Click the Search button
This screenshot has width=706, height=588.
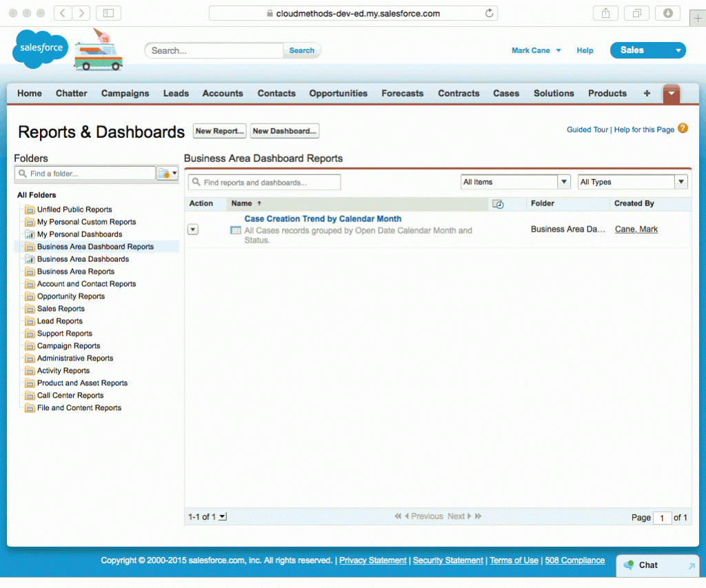302,50
